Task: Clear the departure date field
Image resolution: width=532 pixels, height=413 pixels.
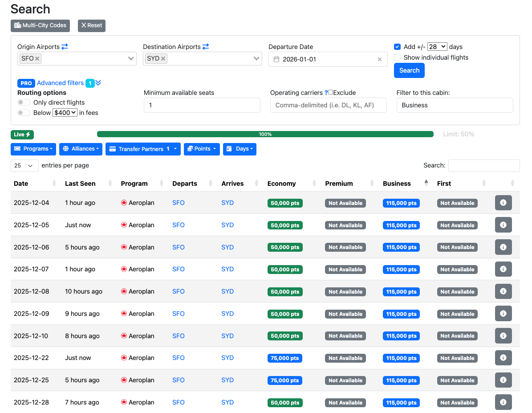Action: [x=380, y=59]
